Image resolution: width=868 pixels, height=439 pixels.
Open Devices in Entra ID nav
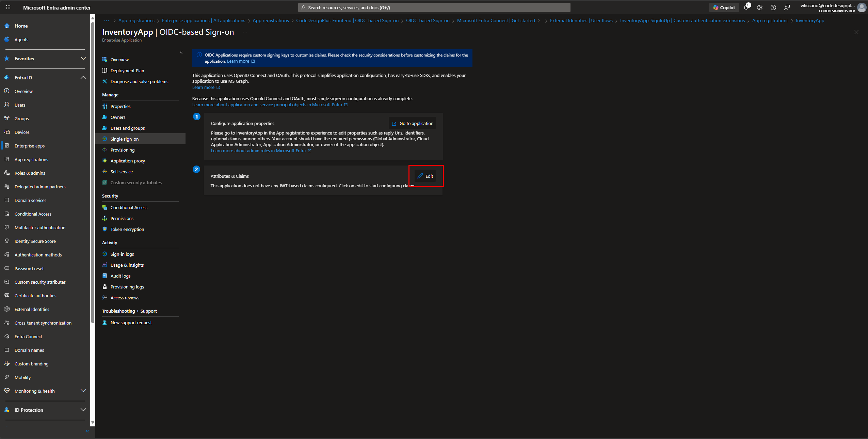pos(22,132)
